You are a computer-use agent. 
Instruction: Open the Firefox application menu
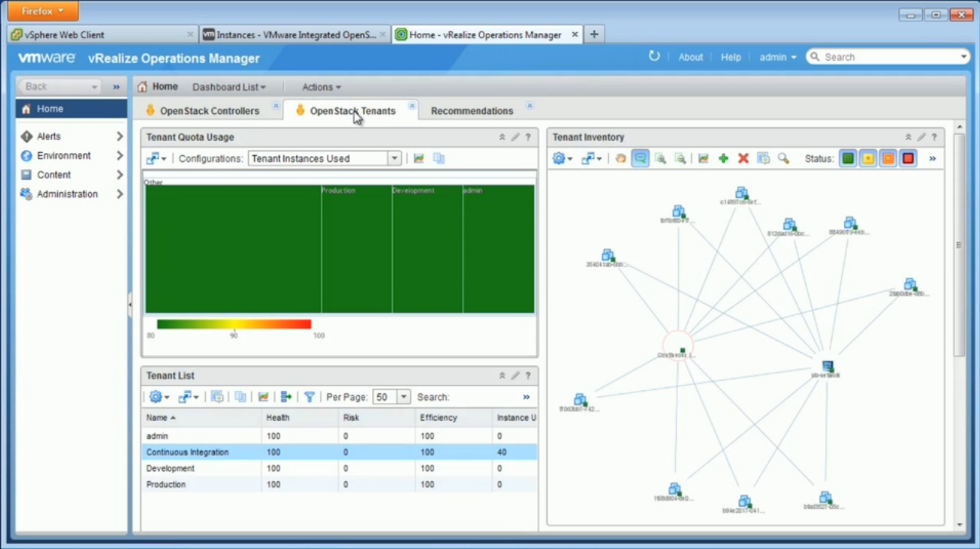[43, 11]
